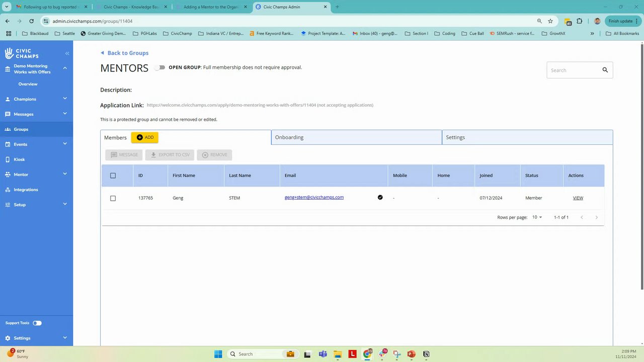This screenshot has height=362, width=644.
Task: Select the checkbox for member 137765
Action: click(x=113, y=198)
